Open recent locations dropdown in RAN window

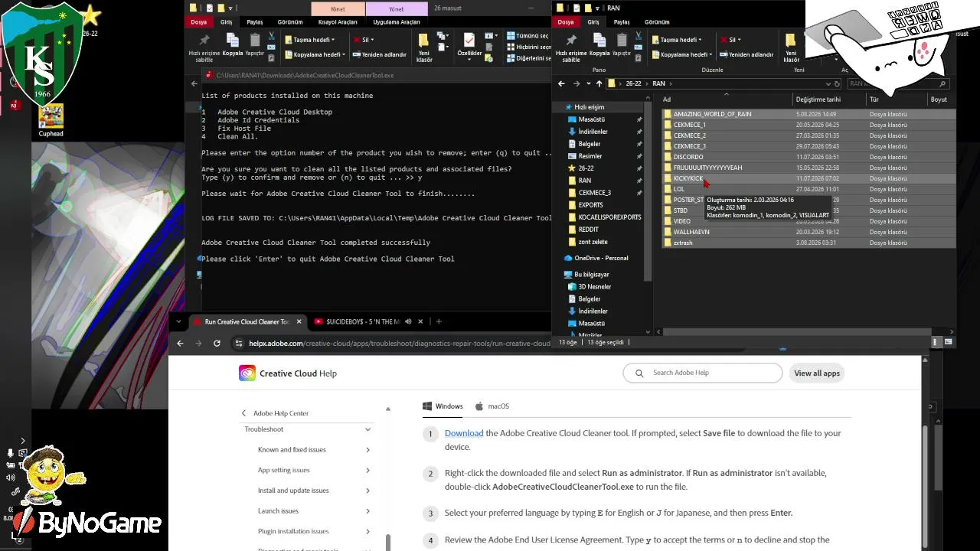tap(588, 83)
